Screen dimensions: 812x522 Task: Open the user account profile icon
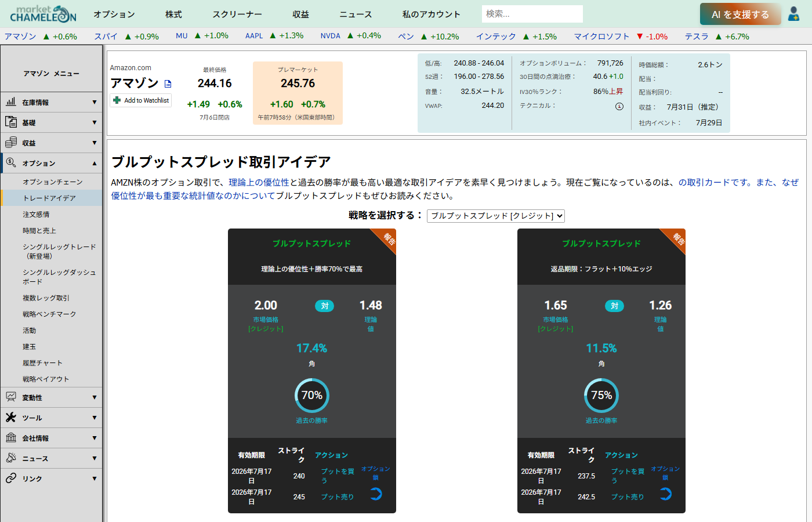(x=793, y=14)
